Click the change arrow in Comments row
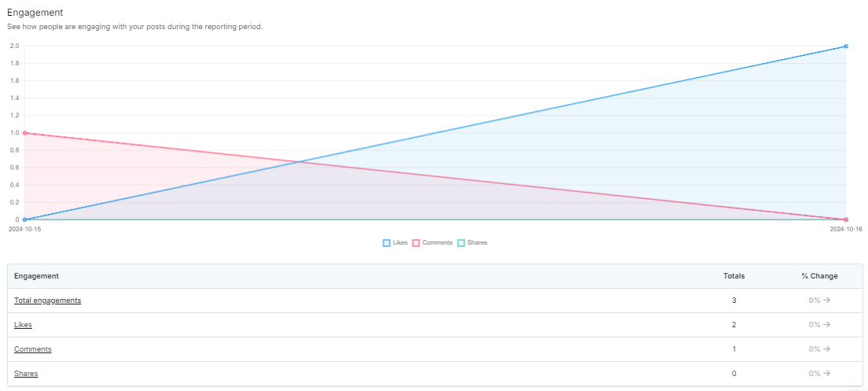 [827, 349]
